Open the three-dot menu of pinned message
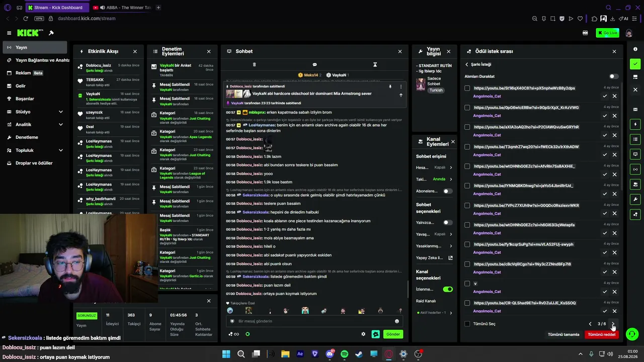The height and width of the screenshot is (362, 644). coord(401,86)
